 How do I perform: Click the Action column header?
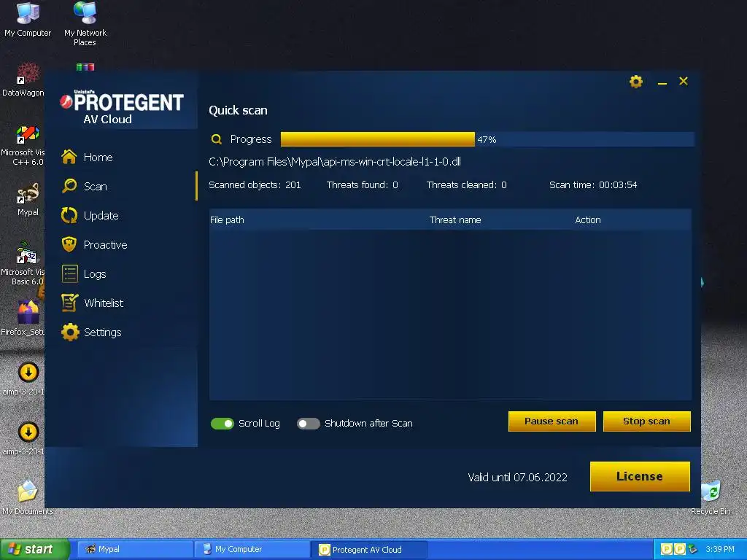[x=587, y=220]
